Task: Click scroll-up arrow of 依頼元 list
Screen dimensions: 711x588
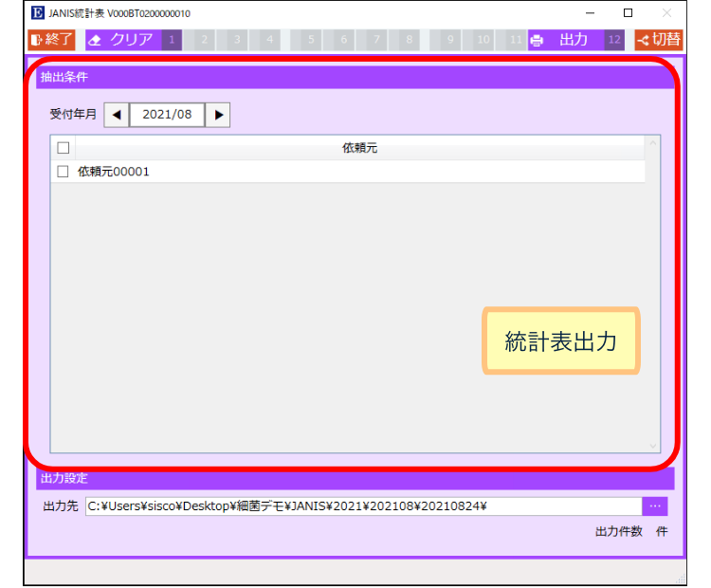Action: pyautogui.click(x=652, y=144)
